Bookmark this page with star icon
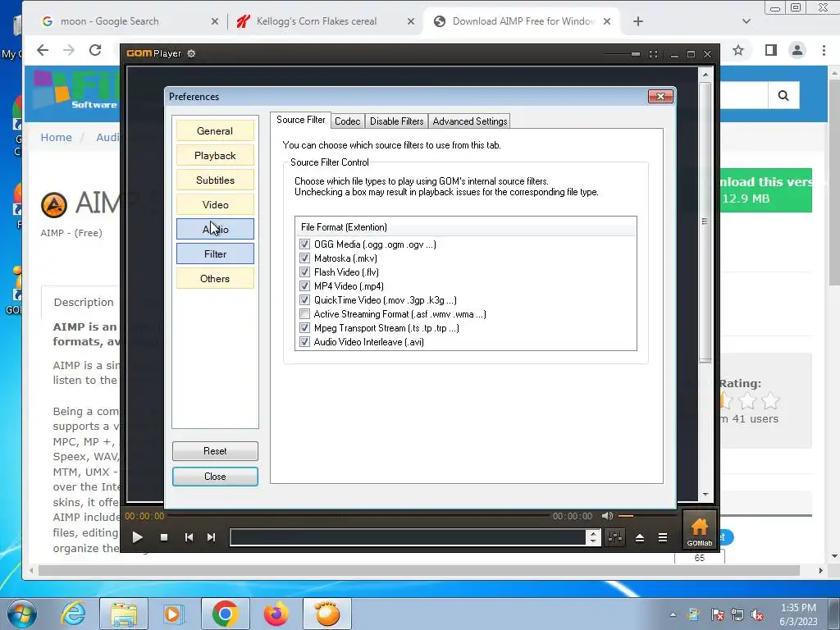The height and width of the screenshot is (630, 840). [738, 50]
